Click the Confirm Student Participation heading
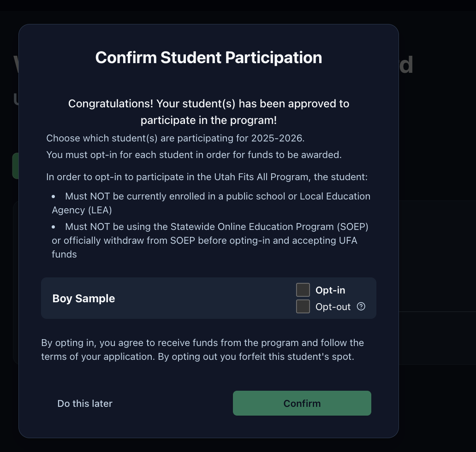Viewport: 476px width, 452px height. coord(208,58)
